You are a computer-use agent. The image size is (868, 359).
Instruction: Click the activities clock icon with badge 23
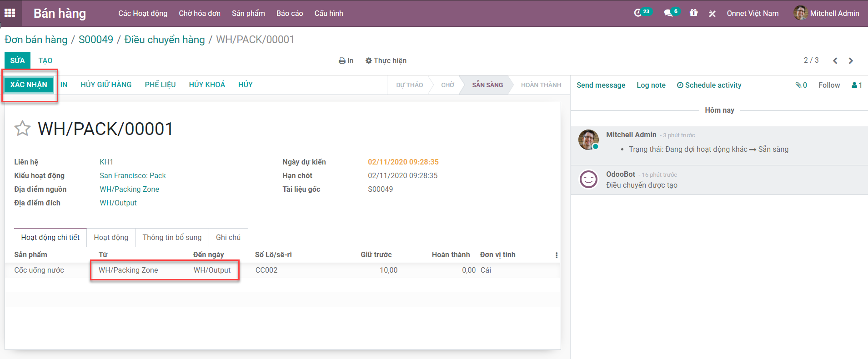point(638,13)
